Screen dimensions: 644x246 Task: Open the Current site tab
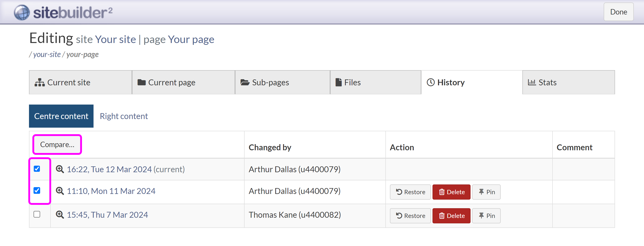80,82
